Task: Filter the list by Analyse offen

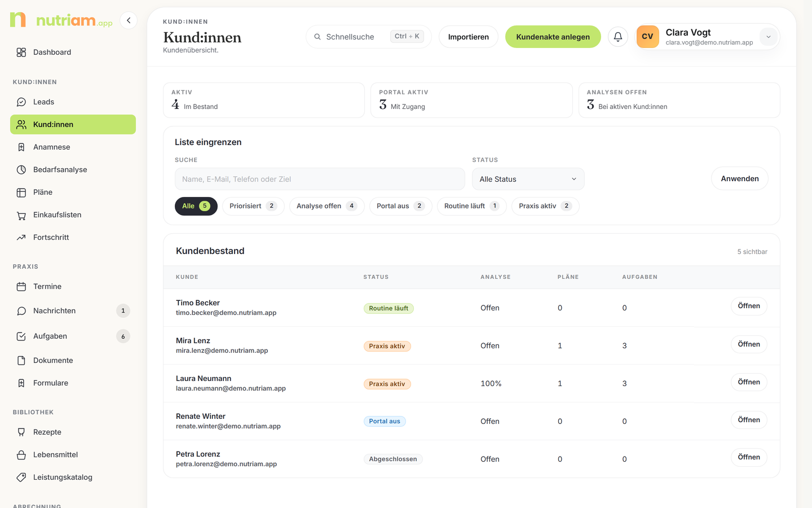Action: pos(327,206)
